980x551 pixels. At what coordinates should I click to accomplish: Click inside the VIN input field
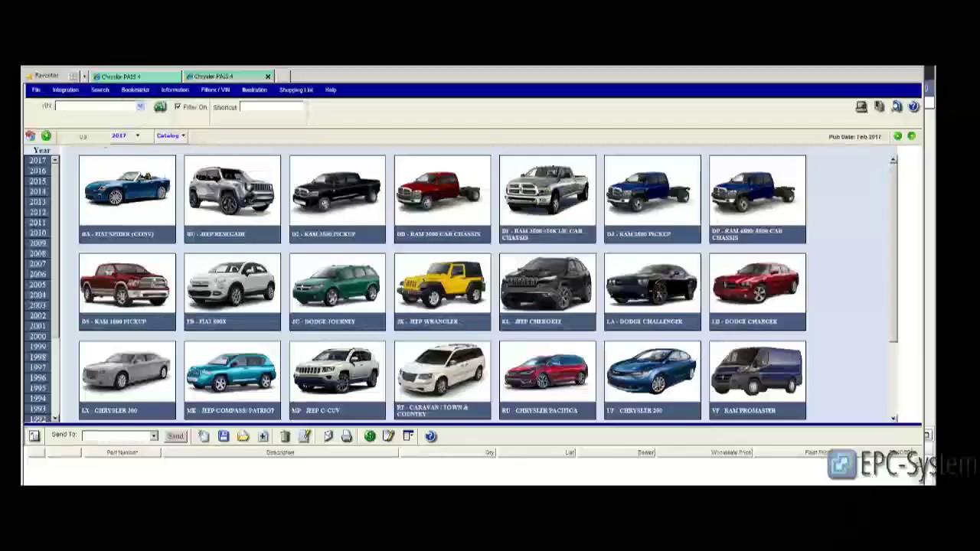(x=96, y=107)
